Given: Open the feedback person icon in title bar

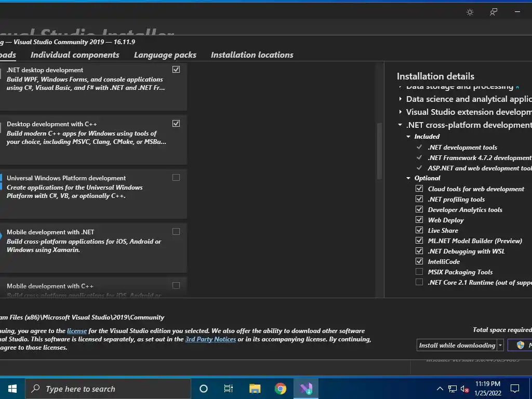Looking at the screenshot, I should coord(494,12).
